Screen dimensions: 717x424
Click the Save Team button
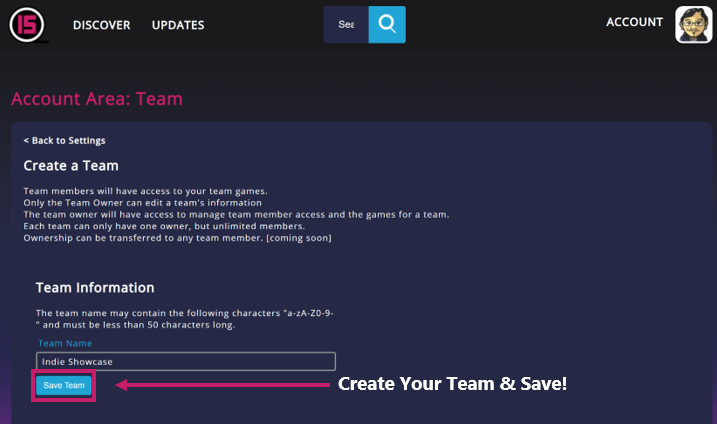[x=64, y=385]
